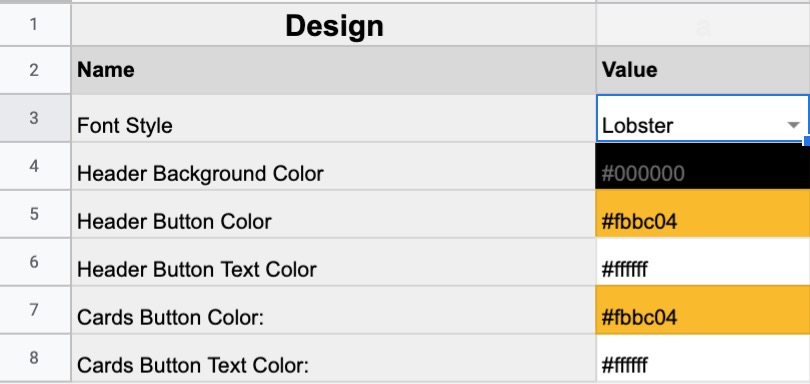Select the Header Button Text Color #ffffff cell

703,262
